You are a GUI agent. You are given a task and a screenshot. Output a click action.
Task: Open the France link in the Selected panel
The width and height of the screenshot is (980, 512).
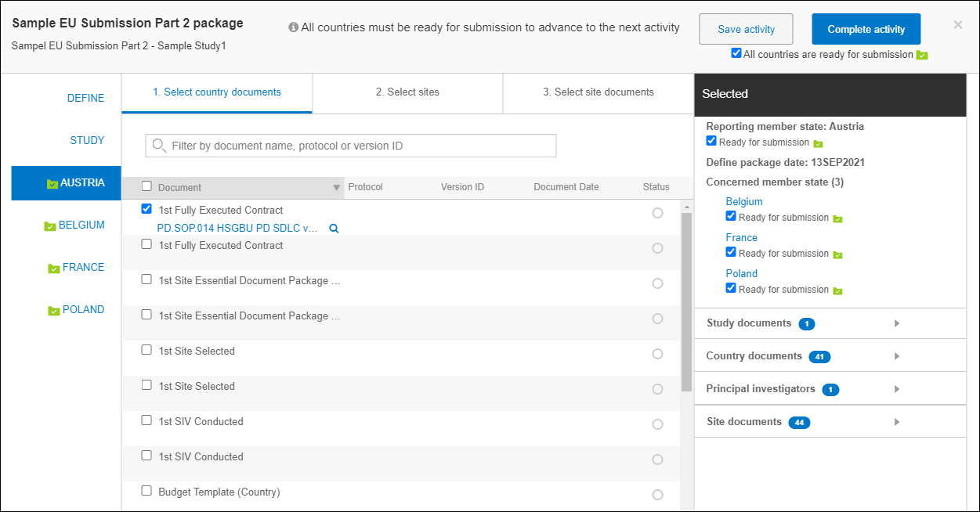click(742, 237)
